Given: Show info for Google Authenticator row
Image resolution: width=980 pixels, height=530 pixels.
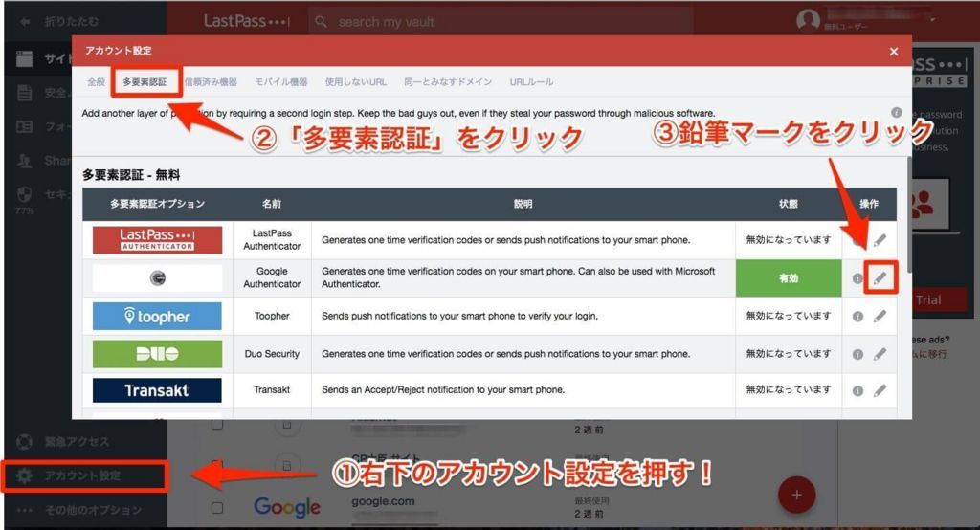Looking at the screenshot, I should [x=857, y=278].
